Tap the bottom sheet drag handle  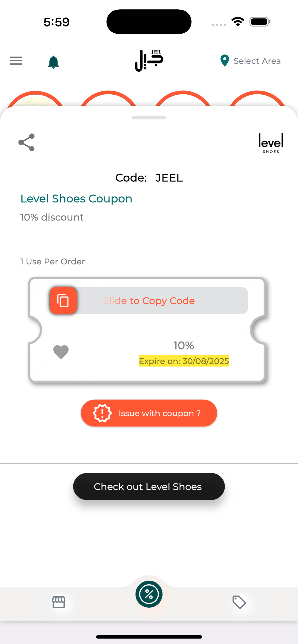pyautogui.click(x=149, y=118)
